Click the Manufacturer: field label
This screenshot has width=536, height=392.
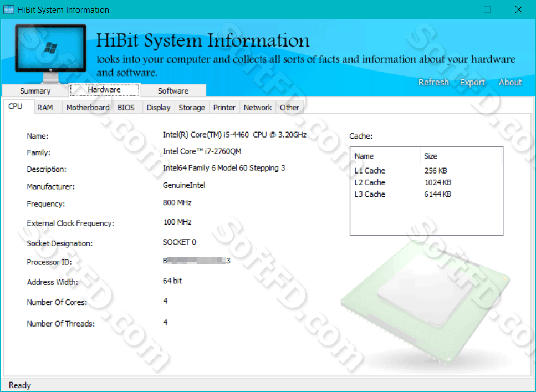[x=50, y=187]
